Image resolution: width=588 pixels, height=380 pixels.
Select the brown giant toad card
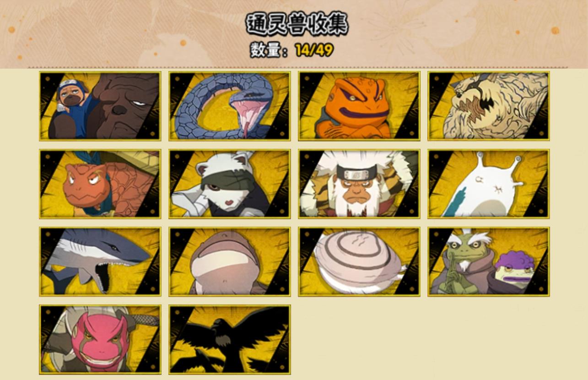[x=229, y=262]
